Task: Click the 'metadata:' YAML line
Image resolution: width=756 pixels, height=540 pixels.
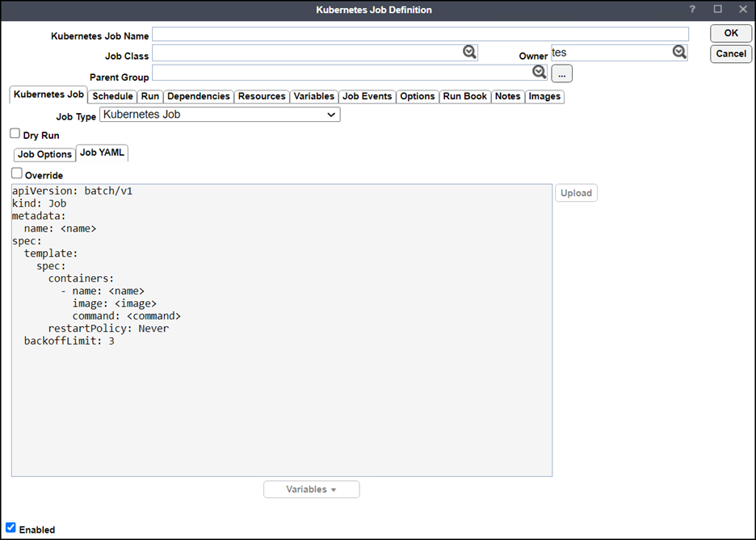Action: pos(39,216)
